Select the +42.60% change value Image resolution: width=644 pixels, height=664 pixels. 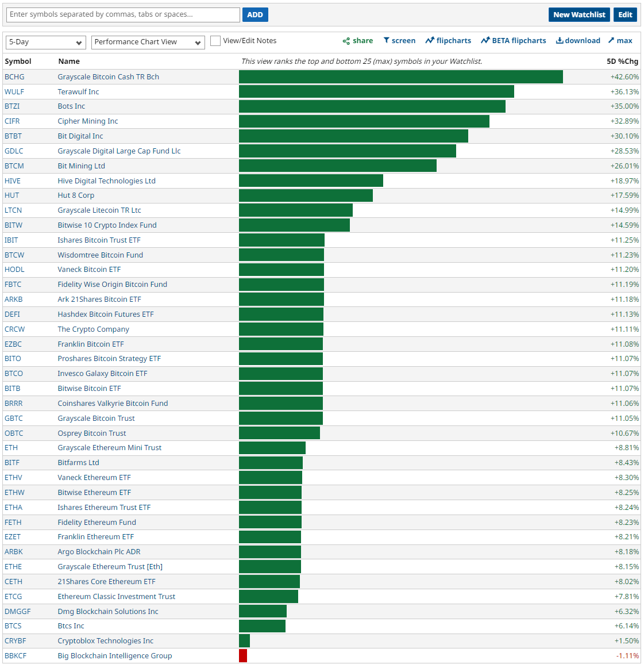624,76
